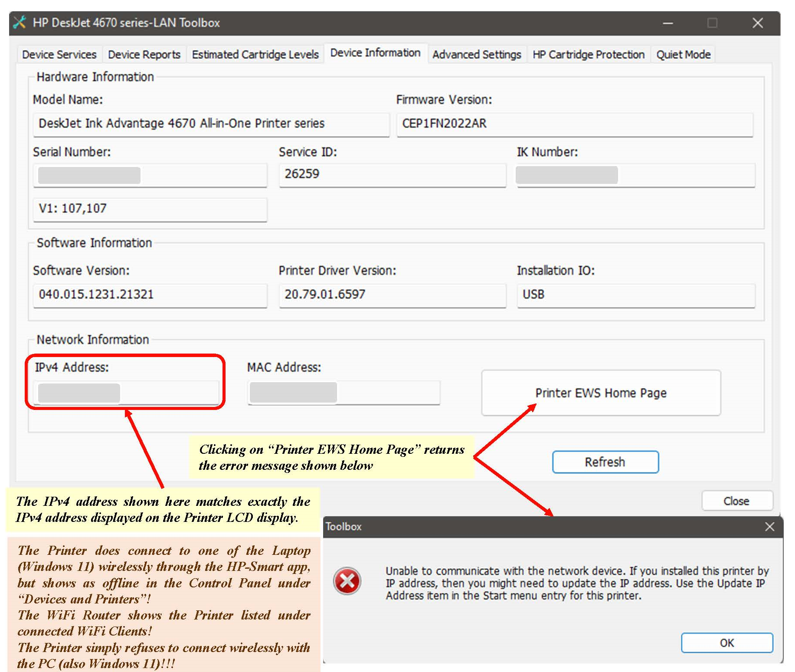Click the 'IPv4 Address:' label
This screenshot has height=672, width=795.
click(x=72, y=367)
